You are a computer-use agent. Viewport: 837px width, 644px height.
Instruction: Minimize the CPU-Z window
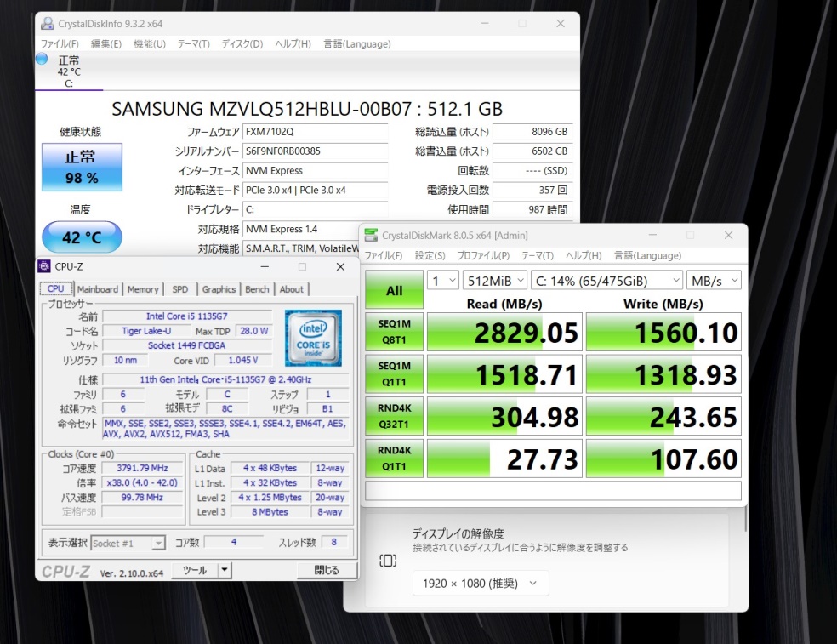(265, 266)
